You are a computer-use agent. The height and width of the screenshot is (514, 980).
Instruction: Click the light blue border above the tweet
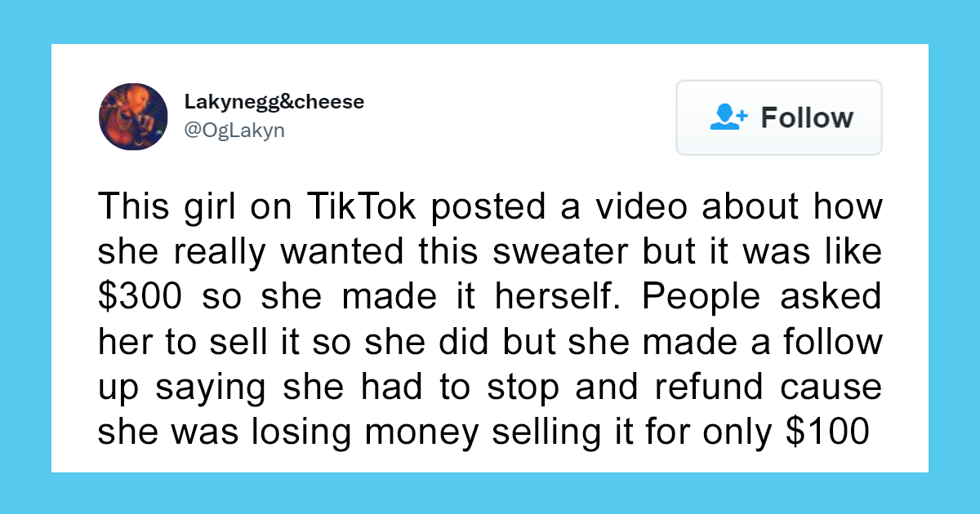[490, 22]
